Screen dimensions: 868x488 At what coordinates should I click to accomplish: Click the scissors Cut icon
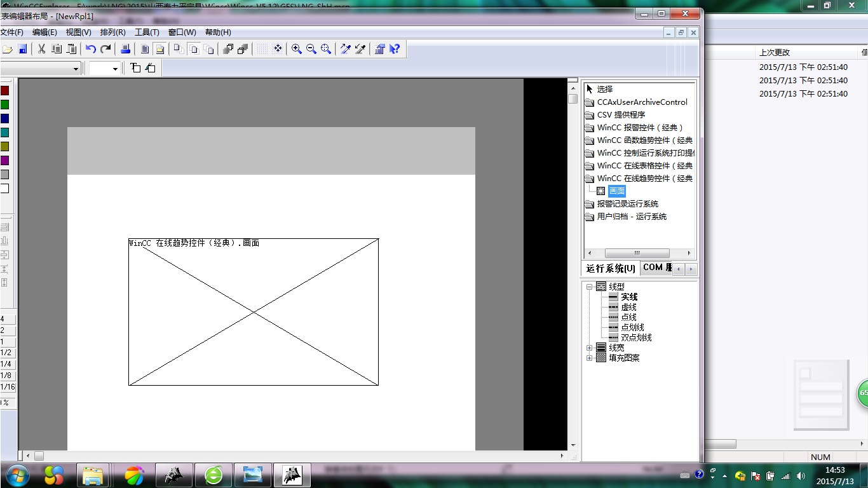41,49
